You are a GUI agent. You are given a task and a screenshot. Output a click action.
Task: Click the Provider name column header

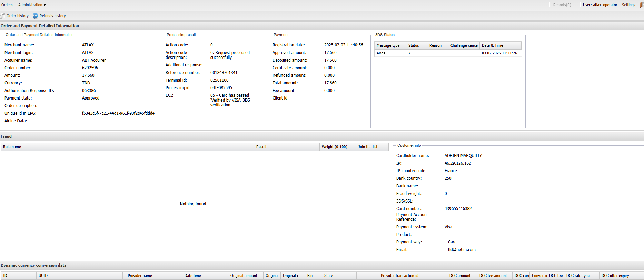tap(140, 276)
